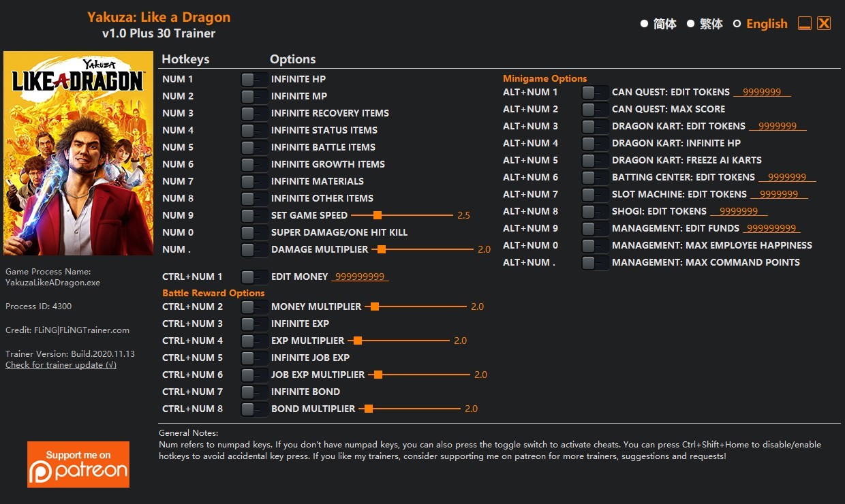Close the trainer window

824,24
